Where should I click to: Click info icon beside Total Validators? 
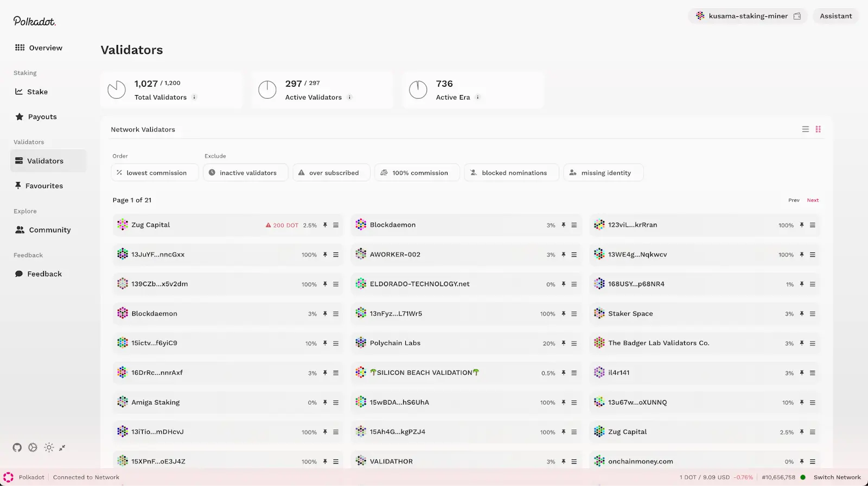194,97
